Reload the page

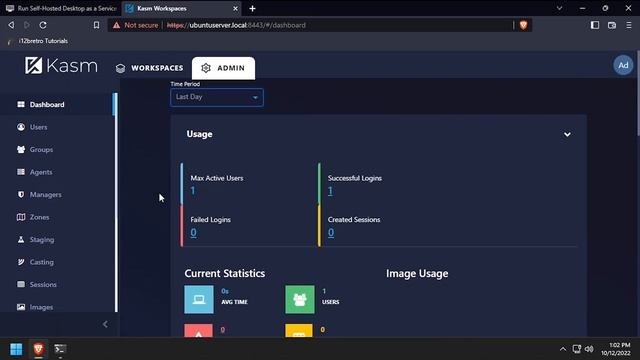click(x=43, y=25)
